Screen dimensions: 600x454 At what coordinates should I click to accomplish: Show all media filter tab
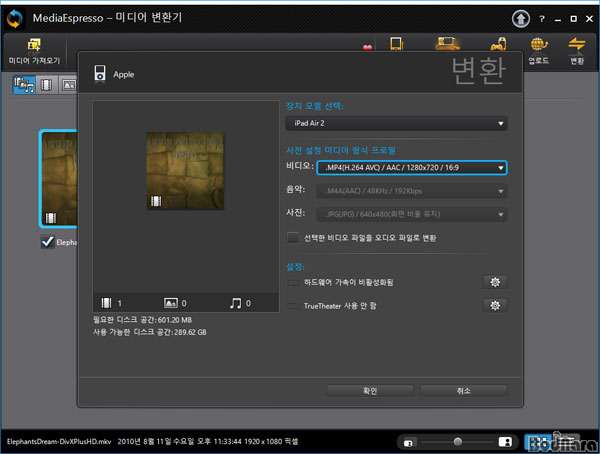click(24, 85)
